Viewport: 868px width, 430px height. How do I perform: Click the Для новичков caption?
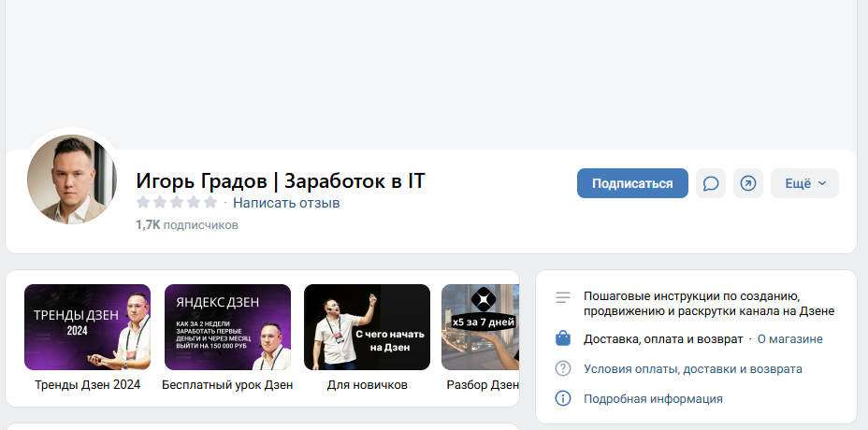[367, 384]
